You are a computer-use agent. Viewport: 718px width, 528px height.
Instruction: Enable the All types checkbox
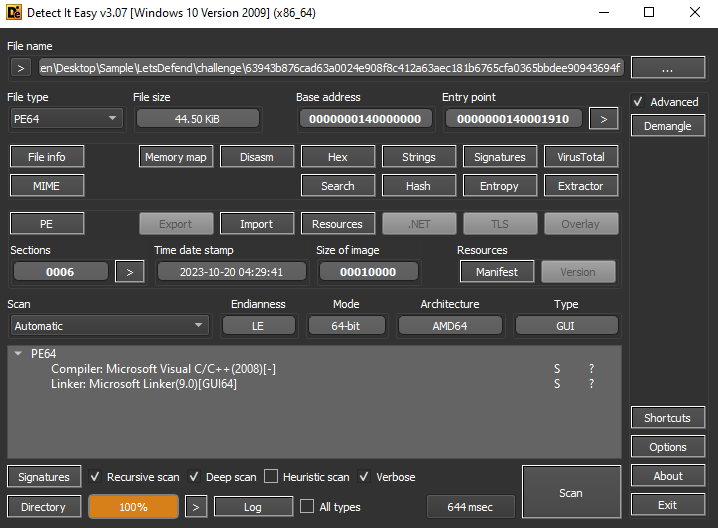[308, 507]
